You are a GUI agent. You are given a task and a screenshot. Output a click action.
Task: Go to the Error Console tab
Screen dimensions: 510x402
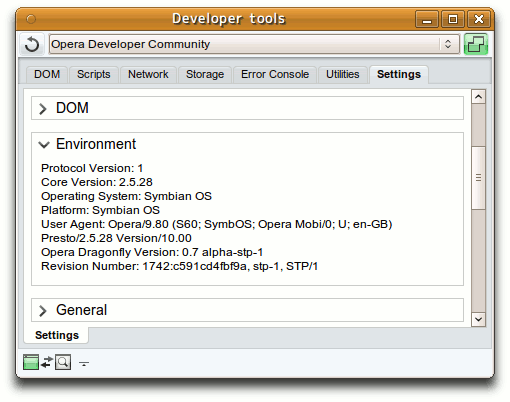coord(275,74)
